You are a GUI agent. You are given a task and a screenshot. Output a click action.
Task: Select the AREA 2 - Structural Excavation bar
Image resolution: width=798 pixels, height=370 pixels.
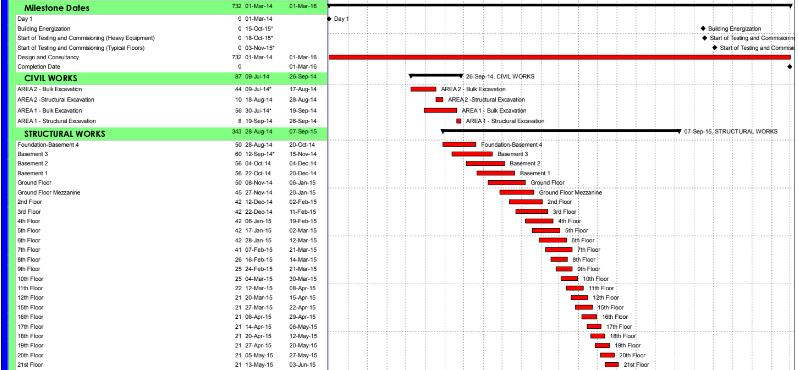point(439,100)
